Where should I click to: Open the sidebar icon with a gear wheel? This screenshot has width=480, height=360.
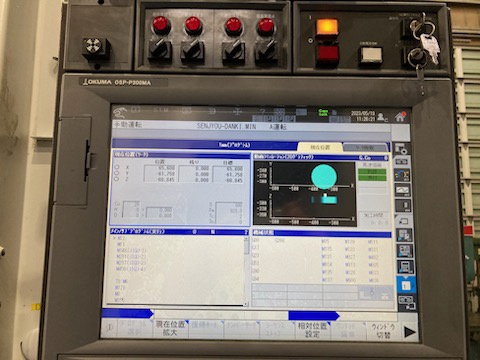402,149
